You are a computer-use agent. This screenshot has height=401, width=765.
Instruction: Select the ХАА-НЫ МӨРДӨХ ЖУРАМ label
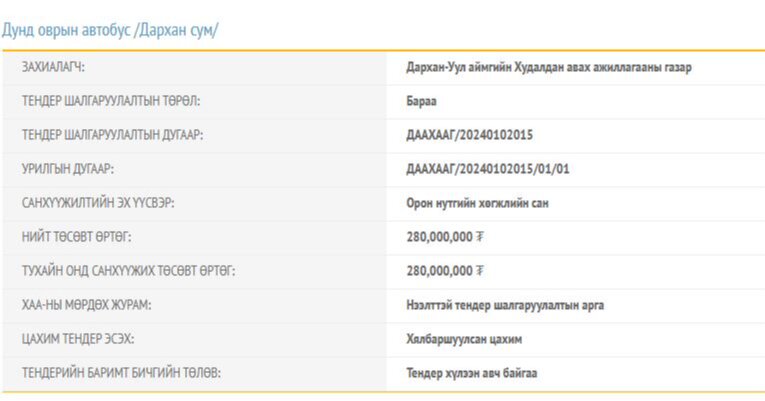pos(87,305)
